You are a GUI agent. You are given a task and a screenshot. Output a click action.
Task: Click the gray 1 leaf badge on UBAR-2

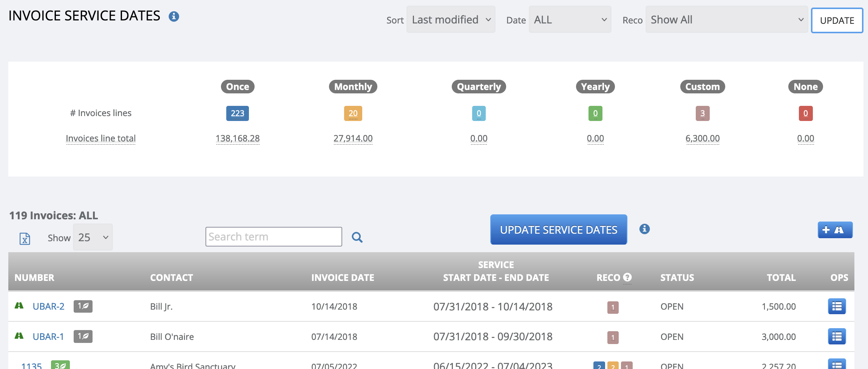click(x=83, y=306)
